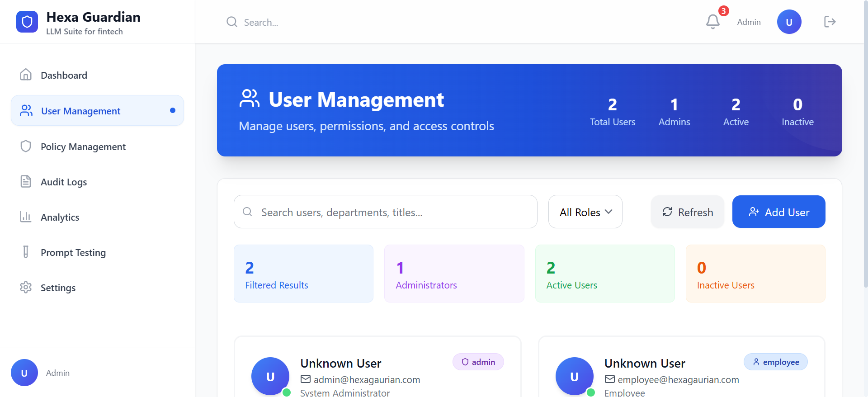Click the employee@hexagaurian.com email

(678, 380)
